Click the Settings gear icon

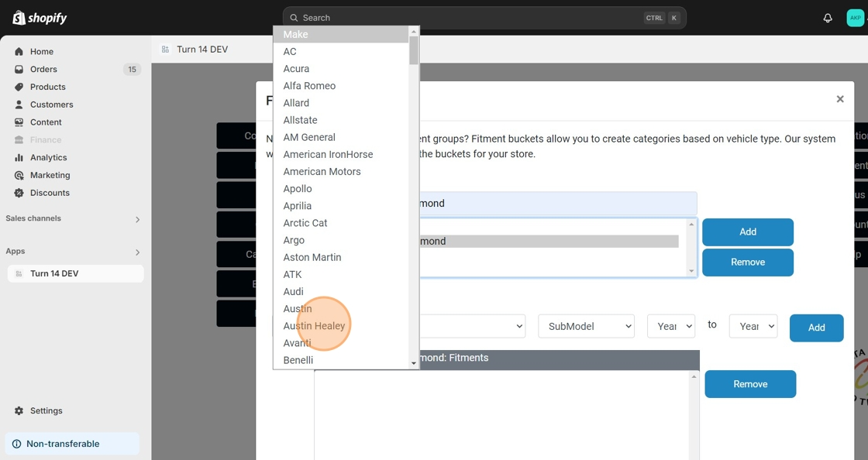(19, 410)
